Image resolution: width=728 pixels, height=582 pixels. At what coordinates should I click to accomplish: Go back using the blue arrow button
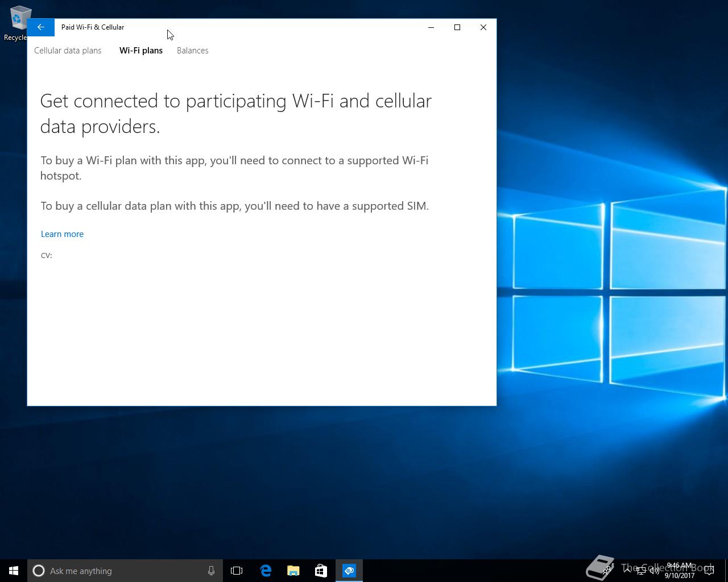(41, 27)
